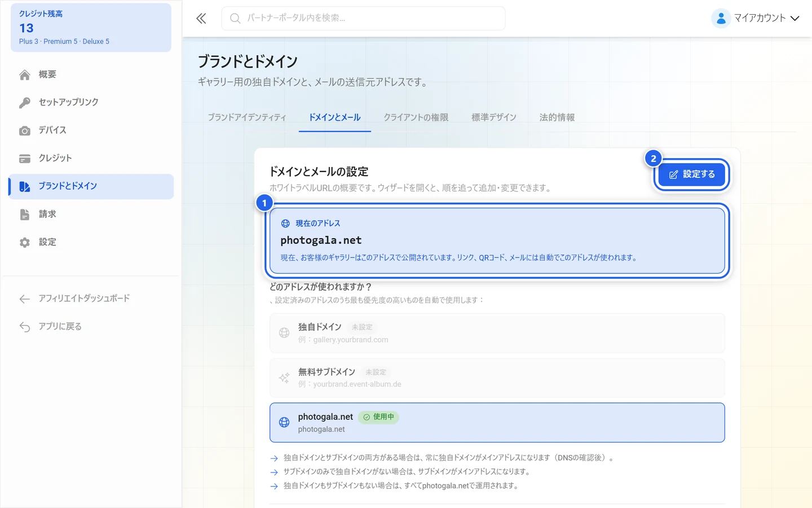Screen dimensions: 812x508
Task: Expand the マイアカウント dropdown chevron
Action: click(x=795, y=19)
